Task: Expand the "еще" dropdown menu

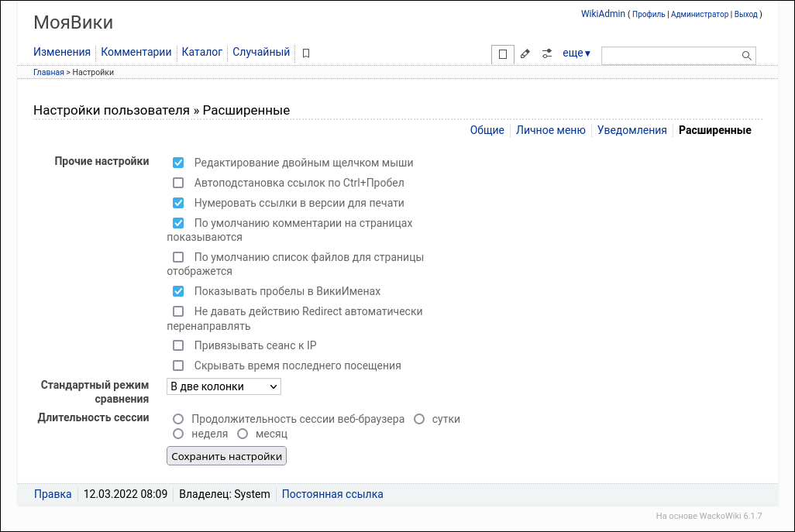Action: (x=576, y=53)
